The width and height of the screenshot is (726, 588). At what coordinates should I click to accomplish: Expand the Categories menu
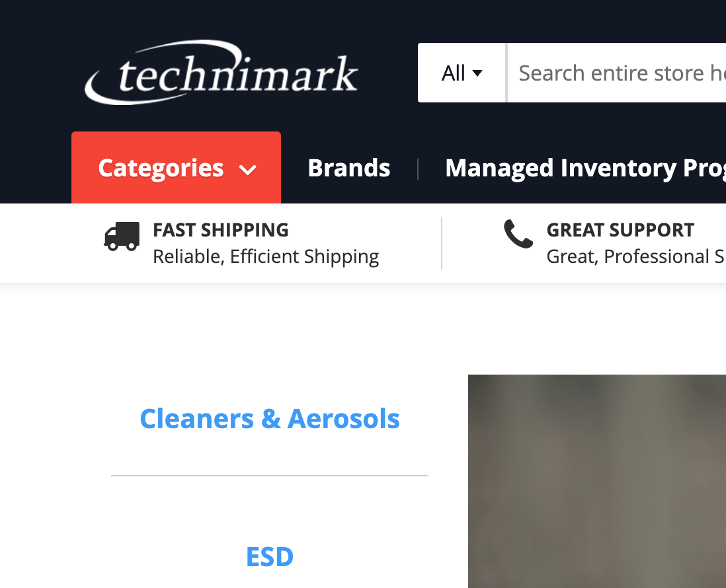(177, 167)
